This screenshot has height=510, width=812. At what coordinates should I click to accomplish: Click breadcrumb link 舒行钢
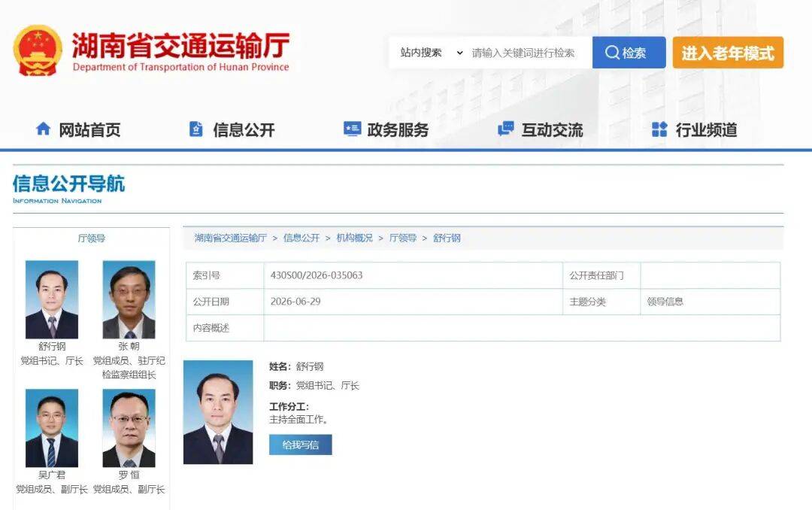[447, 238]
